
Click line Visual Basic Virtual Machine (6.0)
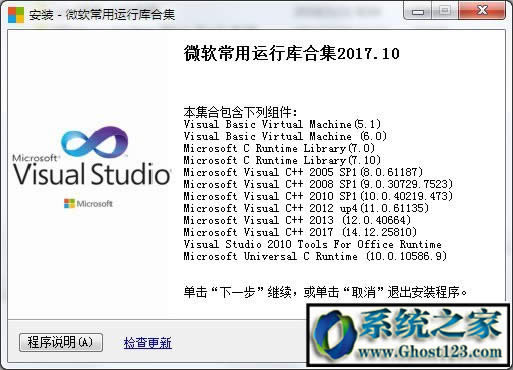pyautogui.click(x=285, y=136)
